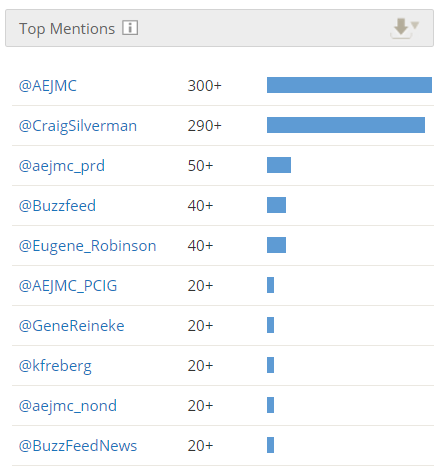Open the @BuzzFeedNews mention

(78, 446)
